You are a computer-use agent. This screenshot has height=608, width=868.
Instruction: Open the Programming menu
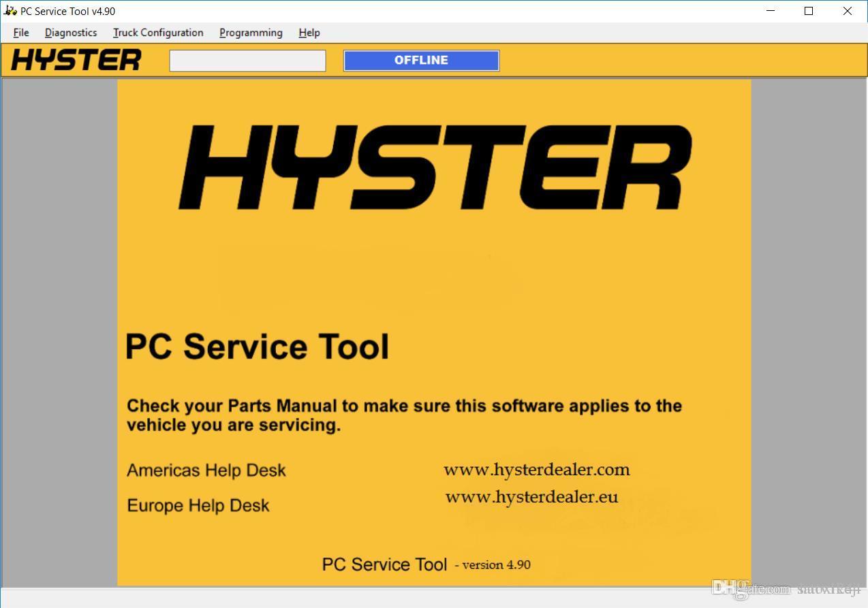[251, 33]
